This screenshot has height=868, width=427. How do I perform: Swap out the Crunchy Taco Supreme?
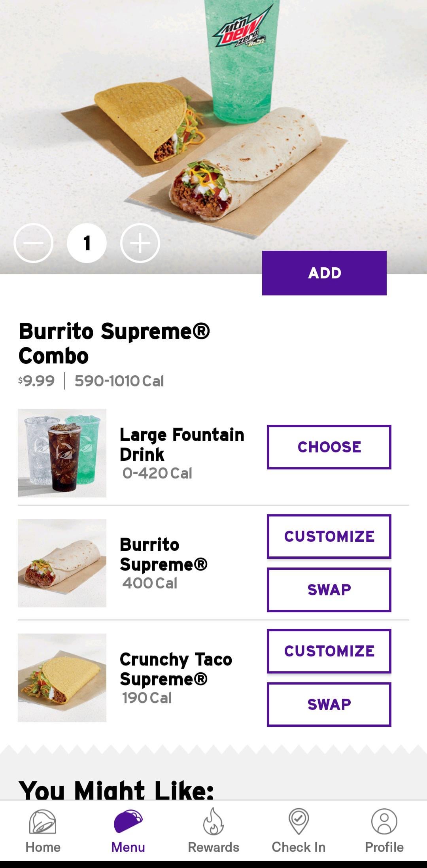pyautogui.click(x=329, y=704)
